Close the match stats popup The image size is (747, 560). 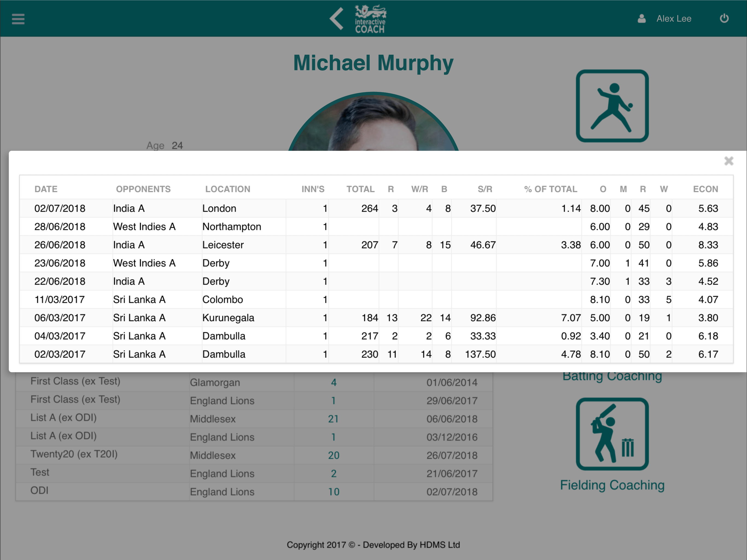coord(729,161)
